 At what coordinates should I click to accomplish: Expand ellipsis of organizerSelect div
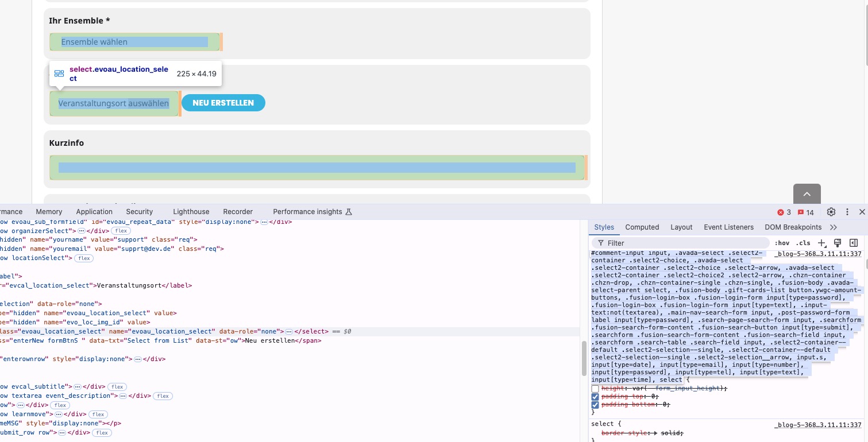tap(81, 231)
